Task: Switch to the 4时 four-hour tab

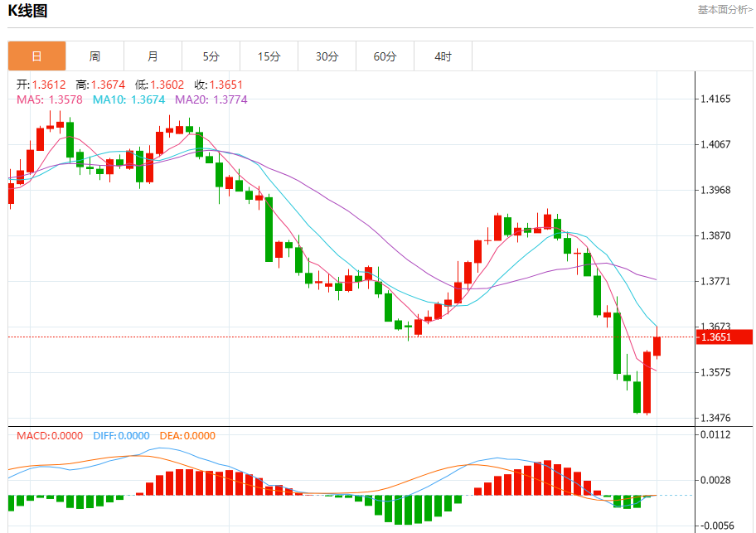Action: 443,56
